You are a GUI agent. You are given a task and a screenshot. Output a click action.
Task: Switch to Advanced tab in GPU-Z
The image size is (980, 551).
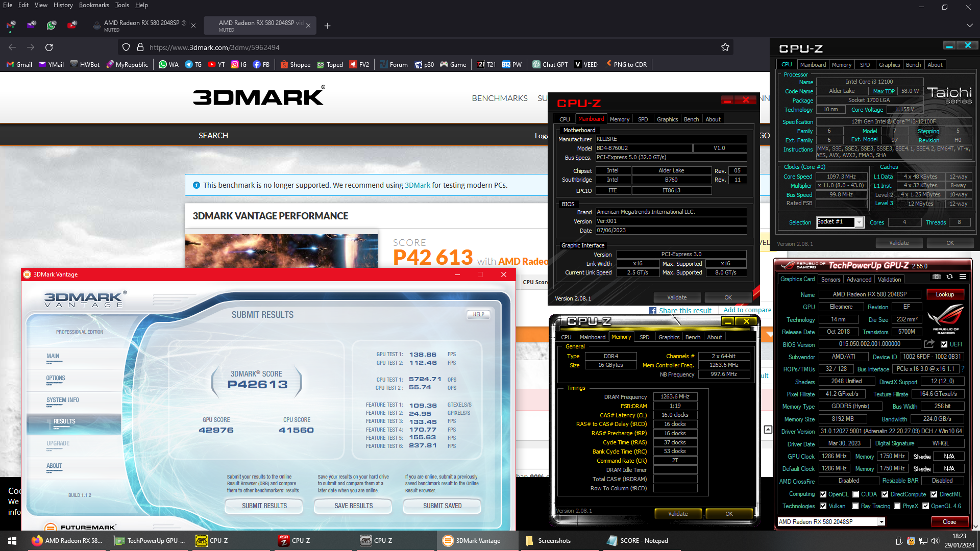tap(859, 280)
